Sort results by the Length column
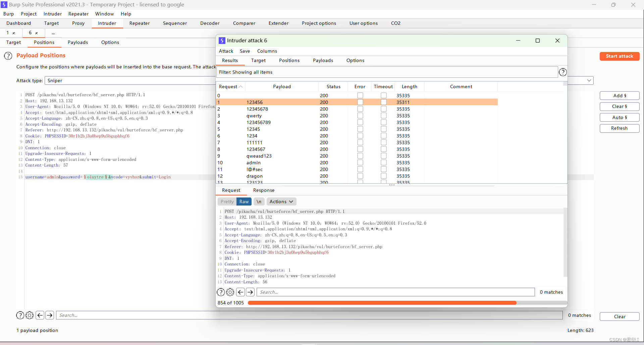The image size is (644, 345). (x=410, y=87)
